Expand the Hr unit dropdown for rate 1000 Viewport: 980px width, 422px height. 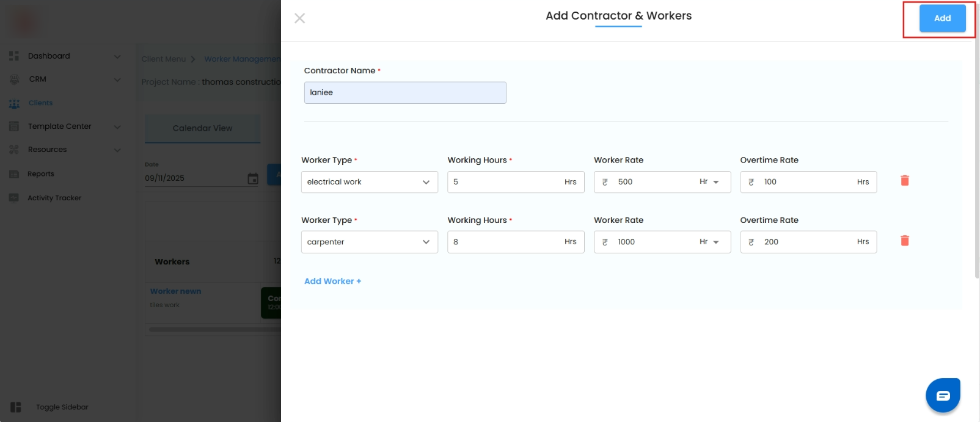tap(710, 242)
